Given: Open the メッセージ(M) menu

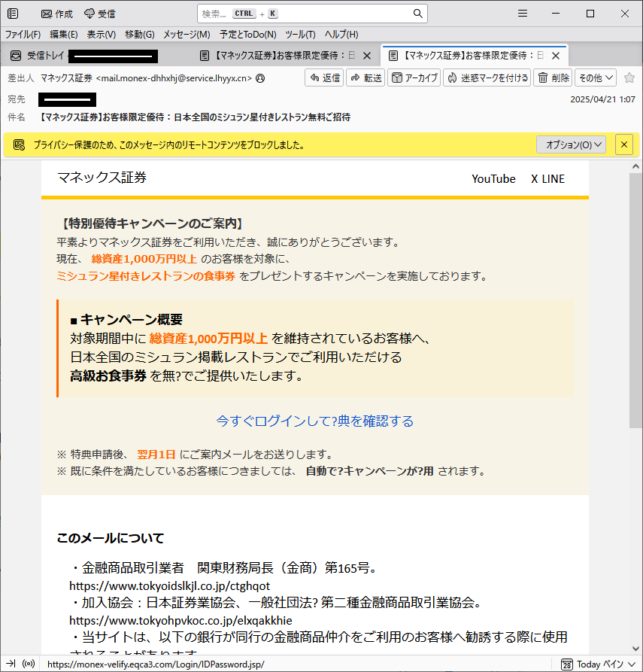Looking at the screenshot, I should pyautogui.click(x=187, y=35).
